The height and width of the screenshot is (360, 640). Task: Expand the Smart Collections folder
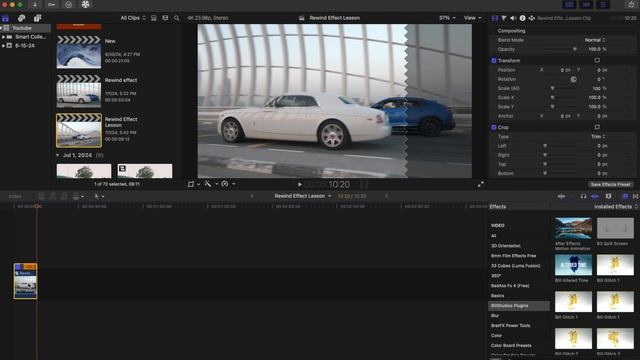(x=4, y=37)
